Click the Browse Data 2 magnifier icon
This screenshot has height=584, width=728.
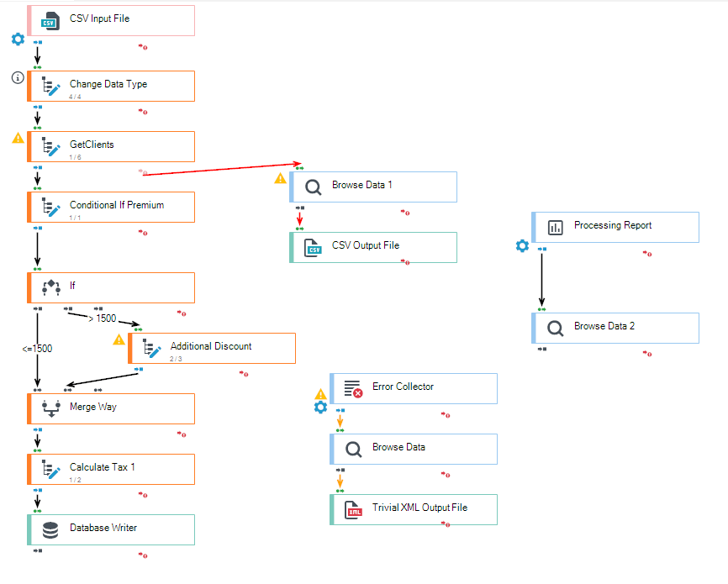556,329
